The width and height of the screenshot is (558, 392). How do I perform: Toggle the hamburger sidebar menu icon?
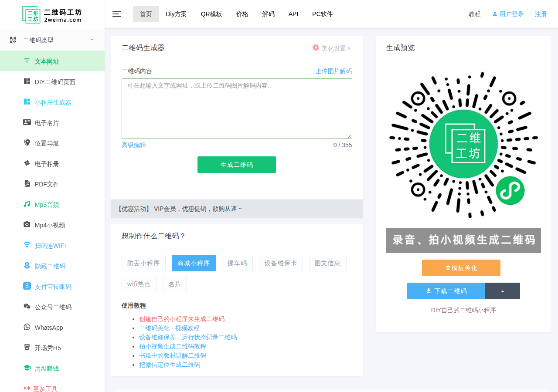(x=117, y=14)
